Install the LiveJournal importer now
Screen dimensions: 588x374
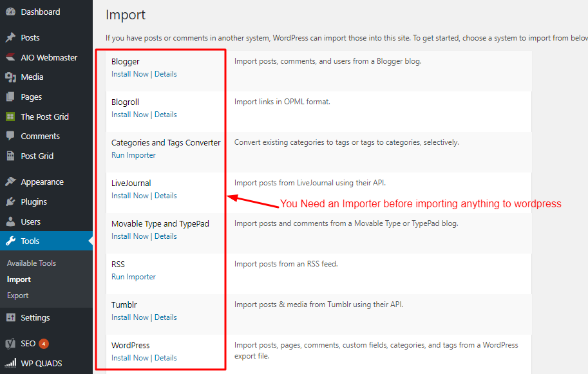click(x=129, y=196)
